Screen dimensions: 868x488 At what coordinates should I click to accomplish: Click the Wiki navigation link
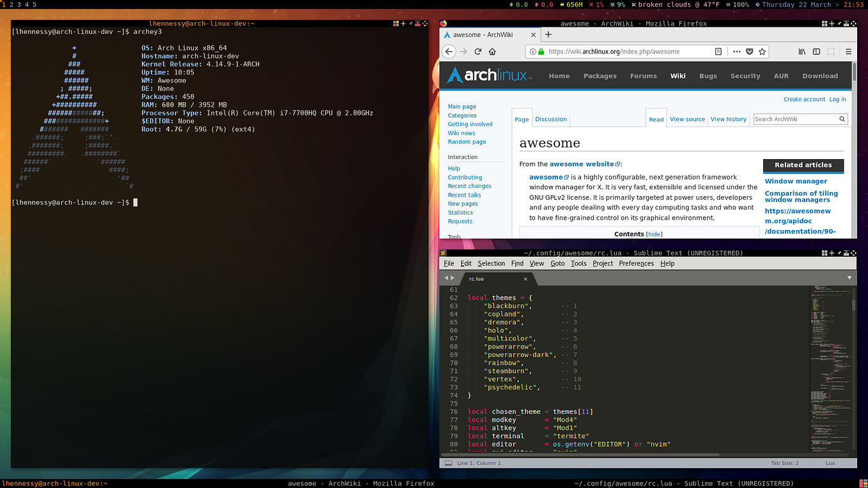[678, 75]
